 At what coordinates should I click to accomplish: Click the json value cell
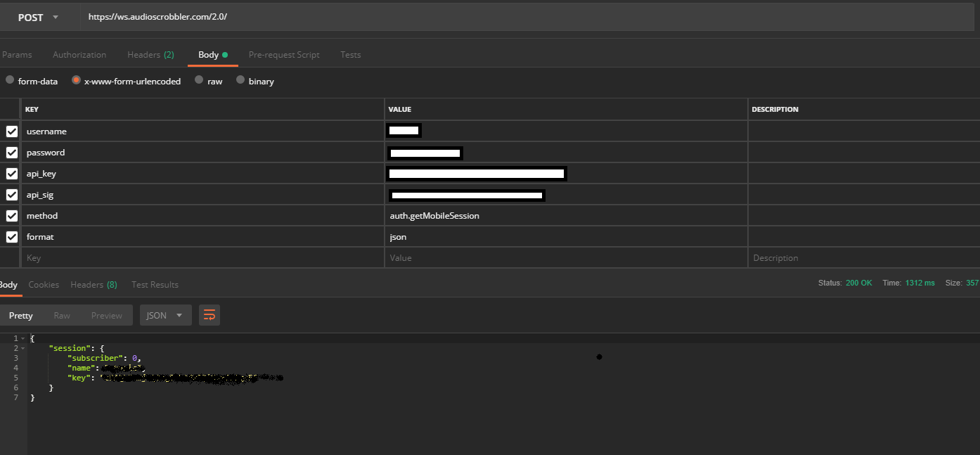(x=566, y=237)
